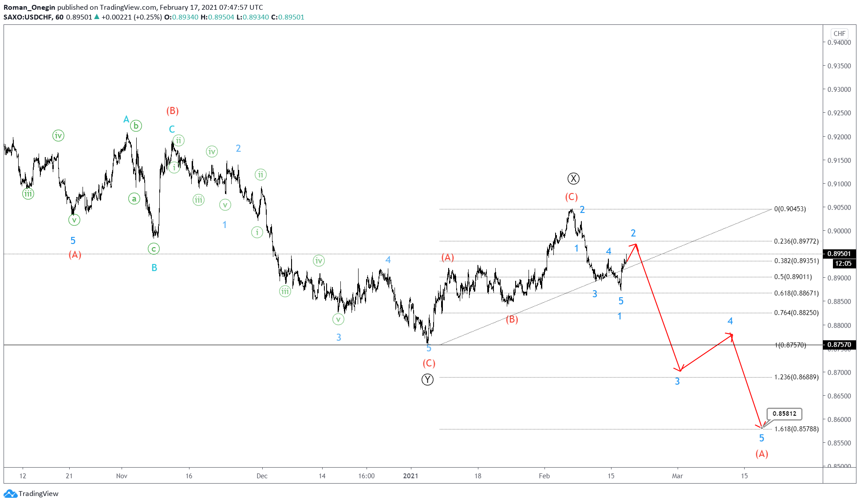Click the green circled b label
860x504 pixels.
tap(136, 126)
